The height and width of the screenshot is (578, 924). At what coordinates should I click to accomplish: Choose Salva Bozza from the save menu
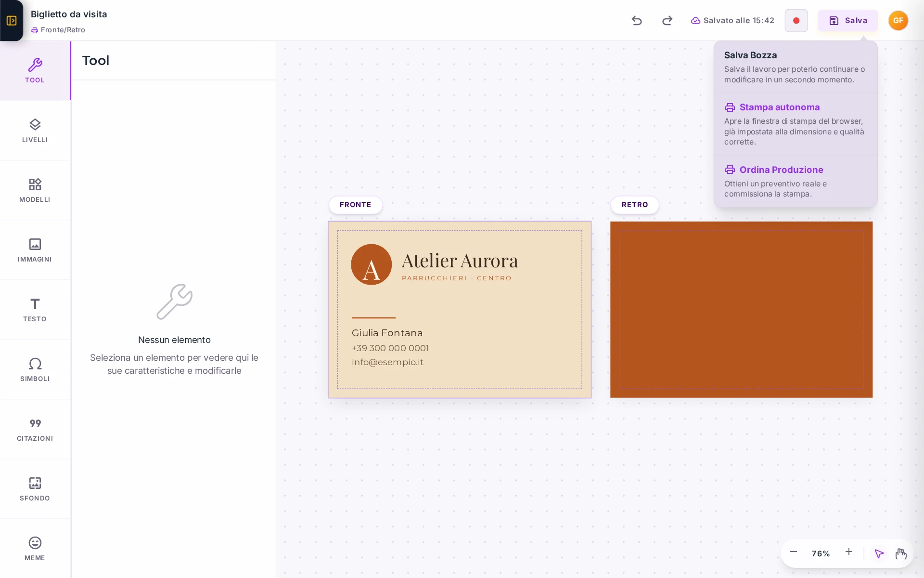pos(796,67)
